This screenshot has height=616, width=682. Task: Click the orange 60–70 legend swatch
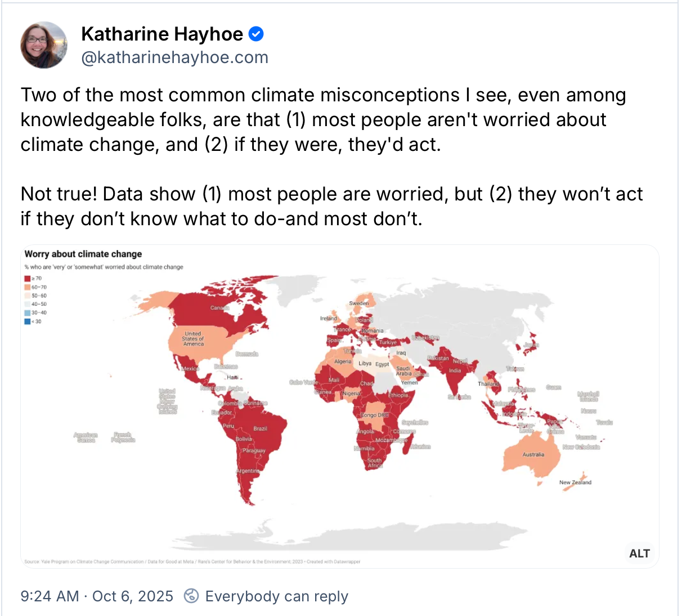click(x=27, y=287)
